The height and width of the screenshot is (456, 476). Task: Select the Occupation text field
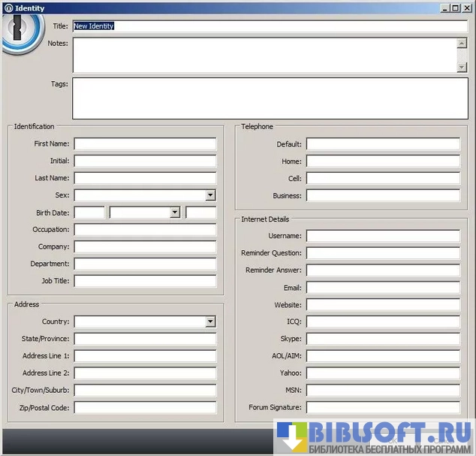145,230
